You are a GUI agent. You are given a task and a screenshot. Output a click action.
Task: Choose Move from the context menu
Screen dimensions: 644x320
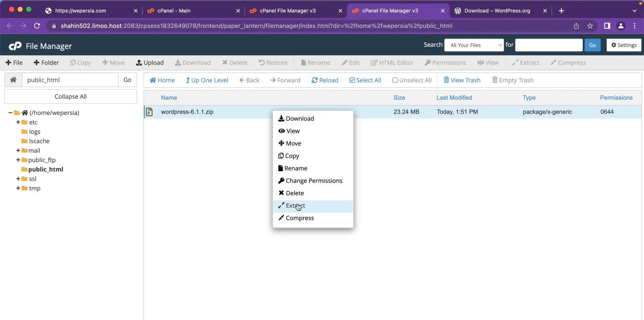click(x=313, y=143)
